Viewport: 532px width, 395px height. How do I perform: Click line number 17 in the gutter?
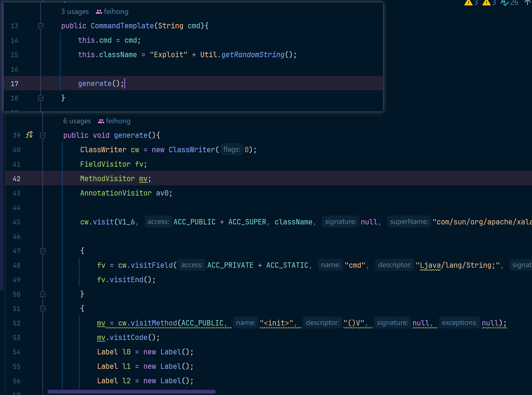pyautogui.click(x=14, y=84)
